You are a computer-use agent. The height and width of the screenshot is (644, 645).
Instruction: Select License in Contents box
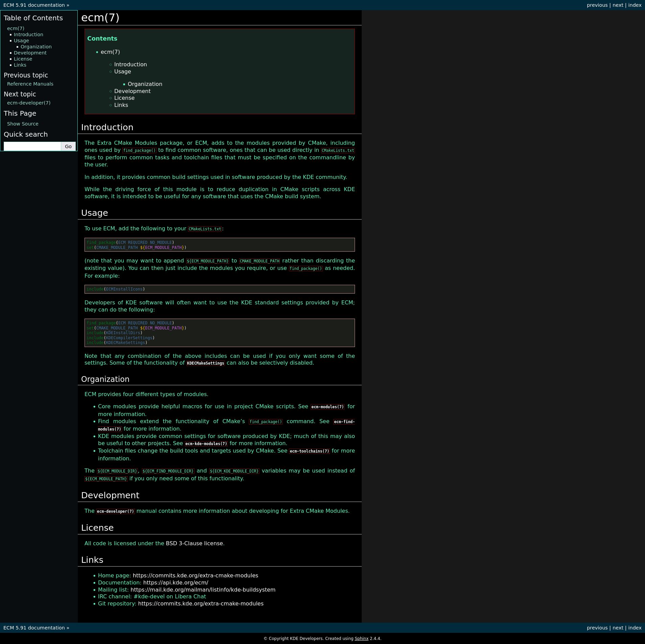tap(124, 98)
